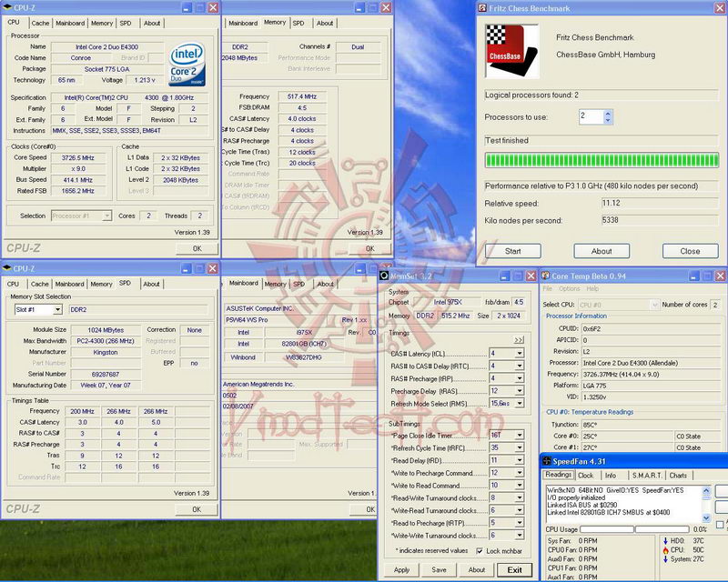Image resolution: width=728 pixels, height=582 pixels.
Task: Click the Fritz Chess Benchmark title bar icon
Action: pos(483,8)
